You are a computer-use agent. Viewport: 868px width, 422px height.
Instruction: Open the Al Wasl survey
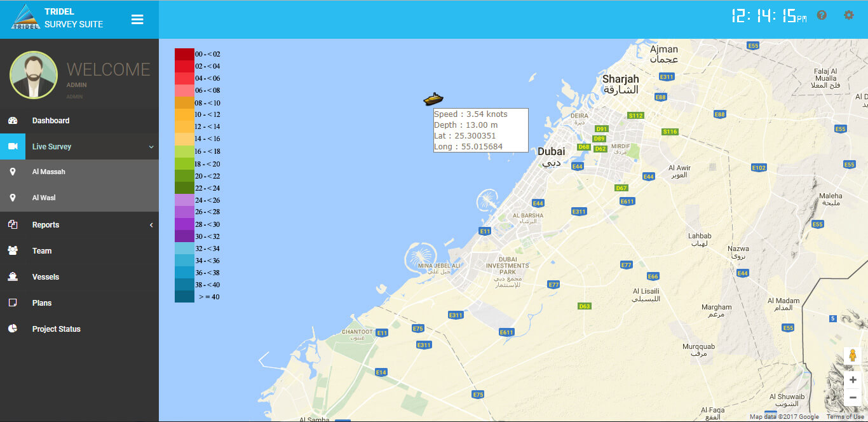point(79,198)
